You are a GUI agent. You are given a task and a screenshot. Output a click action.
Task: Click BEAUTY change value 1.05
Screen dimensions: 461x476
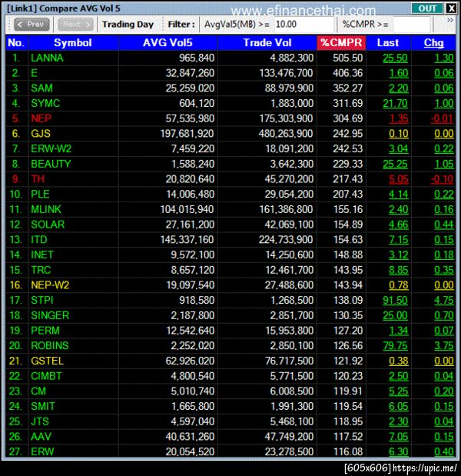click(444, 165)
